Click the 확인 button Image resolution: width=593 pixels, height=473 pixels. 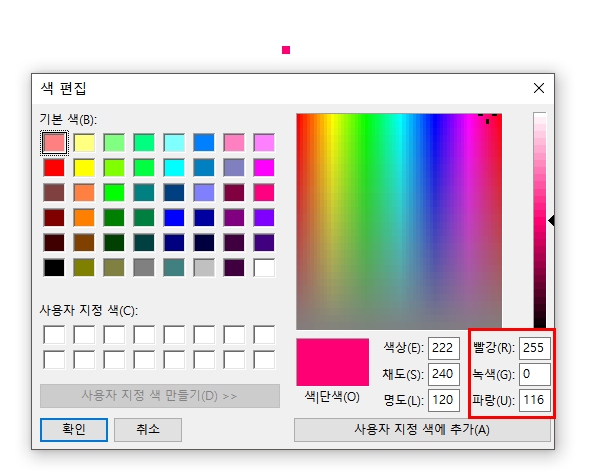pyautogui.click(x=74, y=430)
